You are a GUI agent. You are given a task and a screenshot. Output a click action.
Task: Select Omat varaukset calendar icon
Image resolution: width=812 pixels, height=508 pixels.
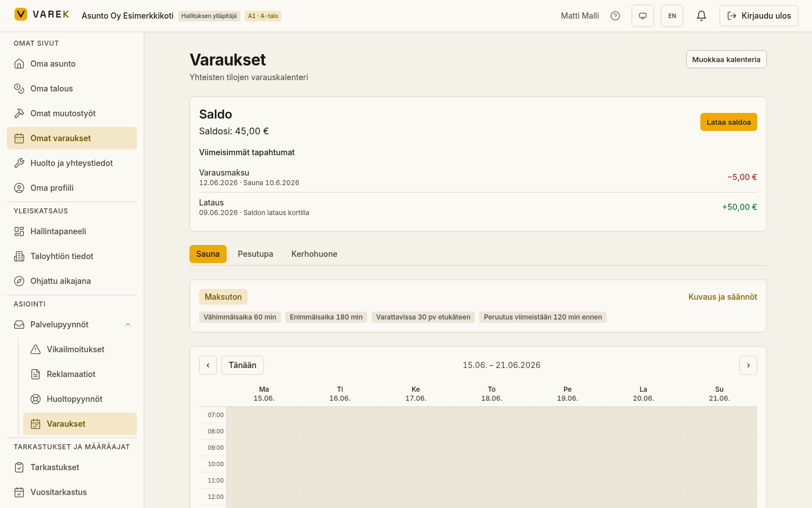(19, 138)
